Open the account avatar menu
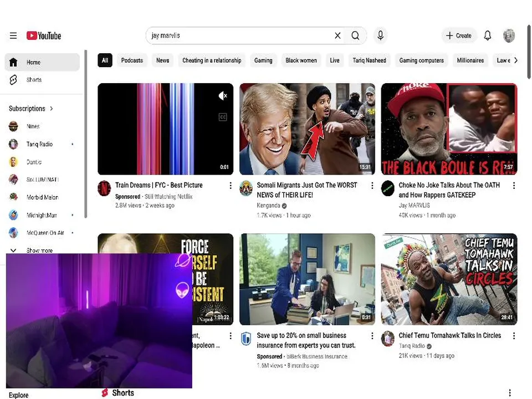The image size is (532, 399). (509, 35)
